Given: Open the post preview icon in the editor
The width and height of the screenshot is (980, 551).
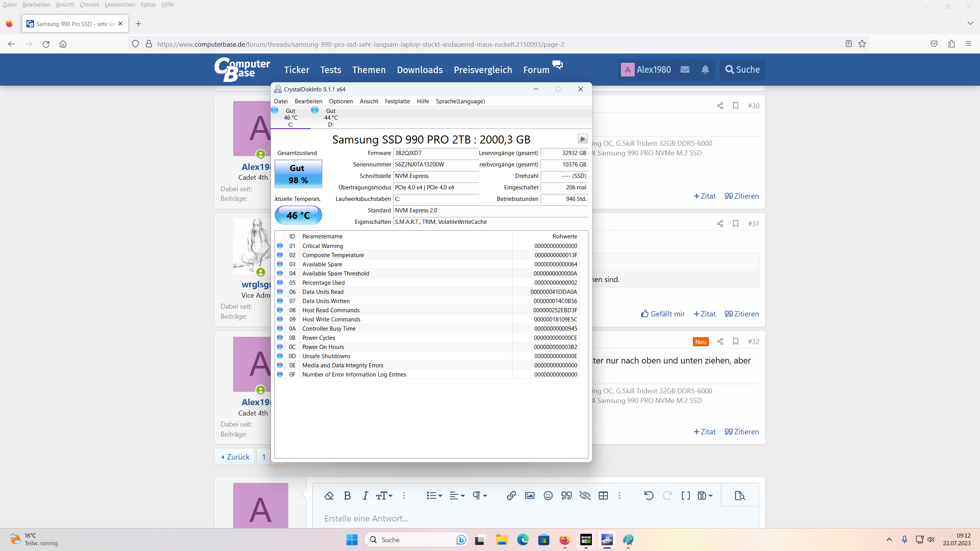Looking at the screenshot, I should click(740, 496).
